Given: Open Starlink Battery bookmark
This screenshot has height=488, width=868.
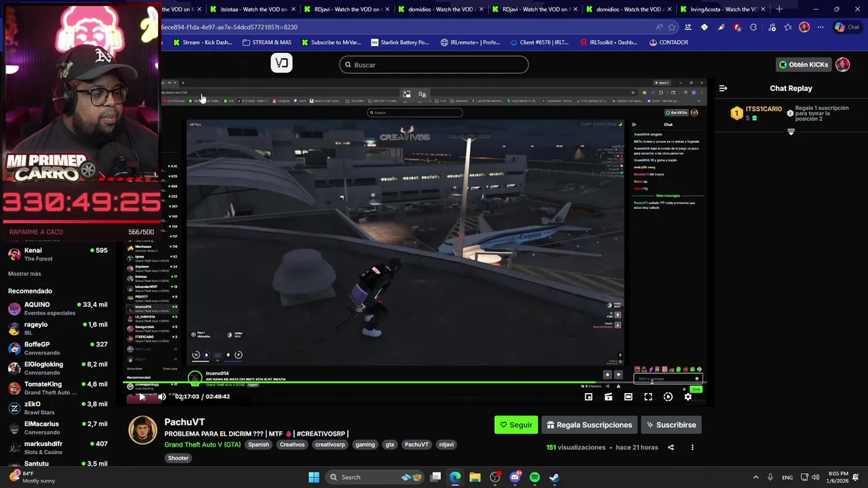Looking at the screenshot, I should pos(401,42).
